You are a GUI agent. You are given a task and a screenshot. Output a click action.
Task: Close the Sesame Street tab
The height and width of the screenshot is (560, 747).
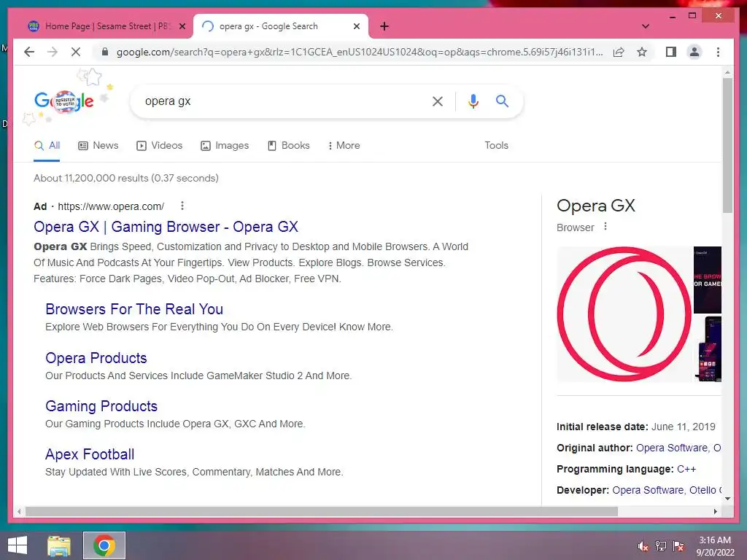point(182,26)
